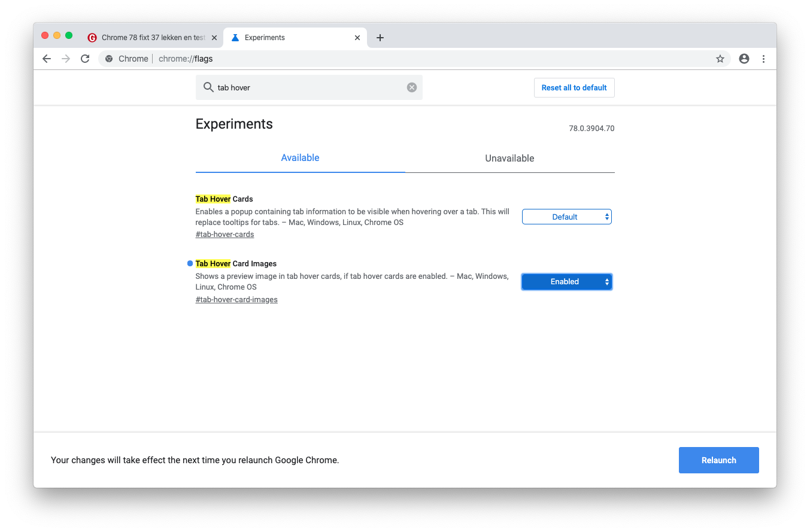The height and width of the screenshot is (532, 810).
Task: Open the Tab Hover Cards Default dropdown
Action: 566,217
